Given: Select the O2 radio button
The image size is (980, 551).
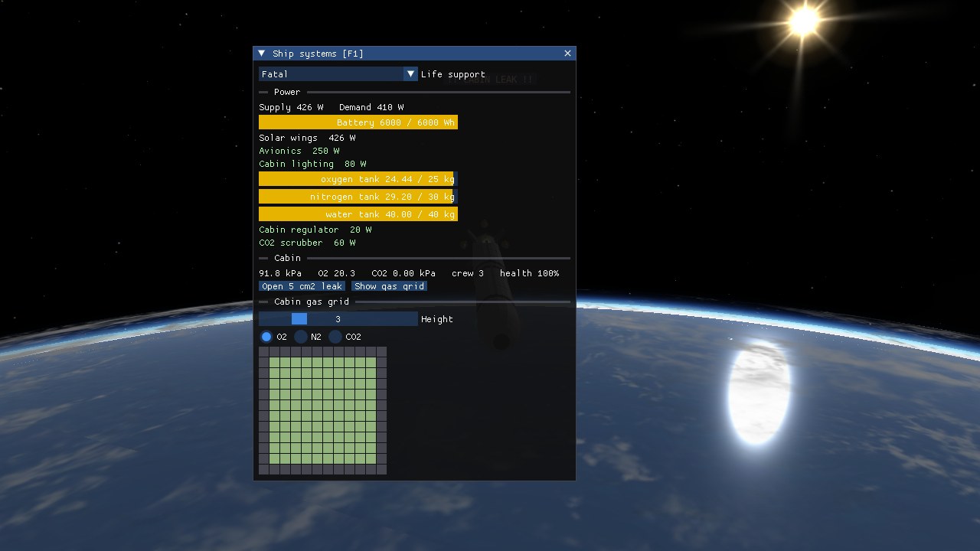Looking at the screenshot, I should click(x=266, y=337).
